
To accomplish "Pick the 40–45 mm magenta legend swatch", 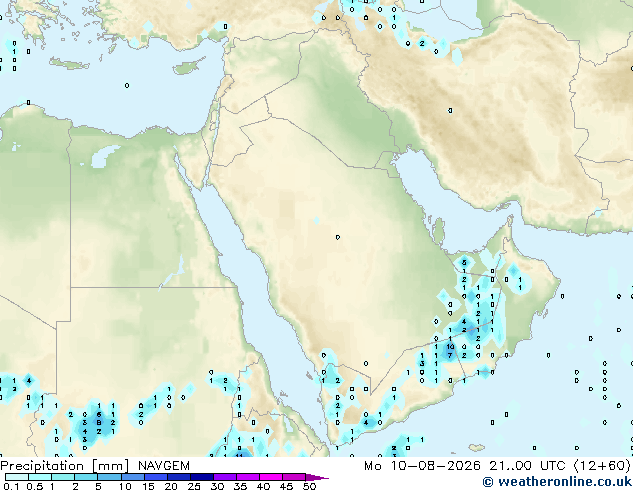I will pyautogui.click(x=271, y=477).
